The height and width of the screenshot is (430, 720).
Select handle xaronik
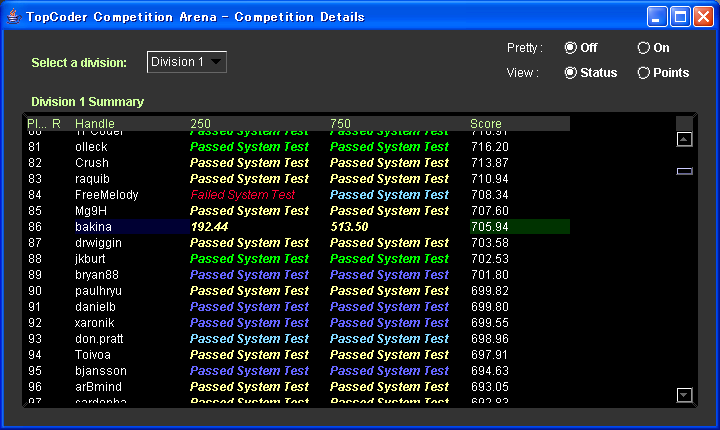pyautogui.click(x=95, y=323)
